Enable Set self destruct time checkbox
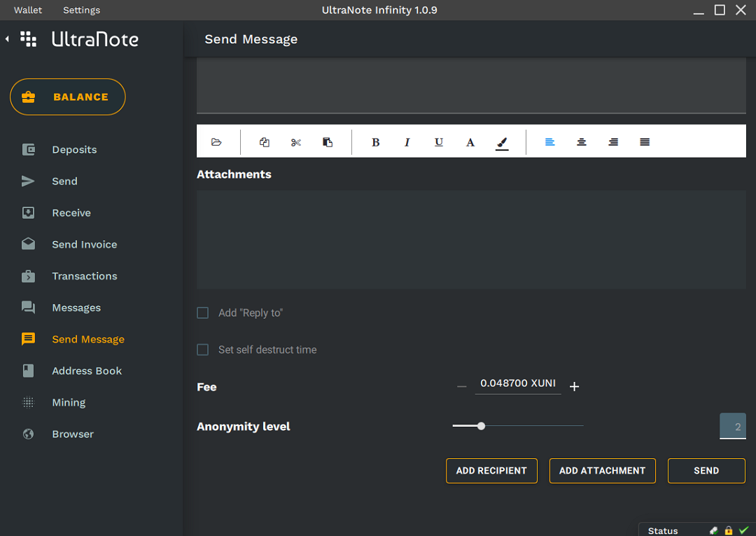This screenshot has height=536, width=756. pos(203,350)
